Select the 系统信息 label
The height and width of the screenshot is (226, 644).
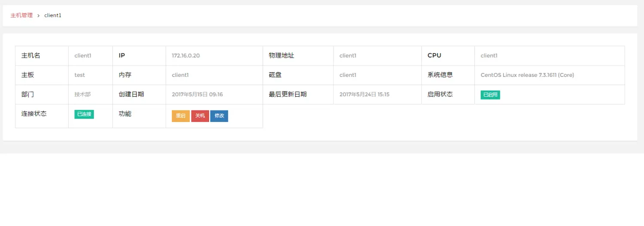(440, 75)
